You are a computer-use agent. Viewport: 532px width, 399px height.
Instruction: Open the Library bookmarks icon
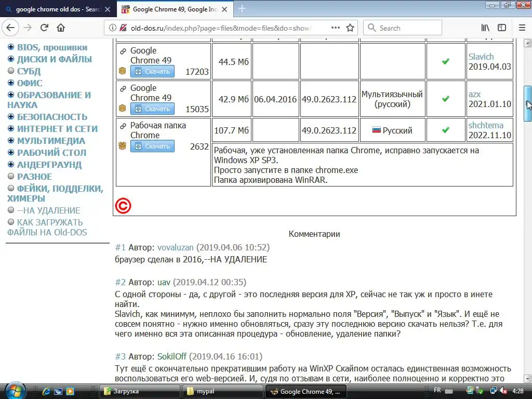pyautogui.click(x=485, y=28)
